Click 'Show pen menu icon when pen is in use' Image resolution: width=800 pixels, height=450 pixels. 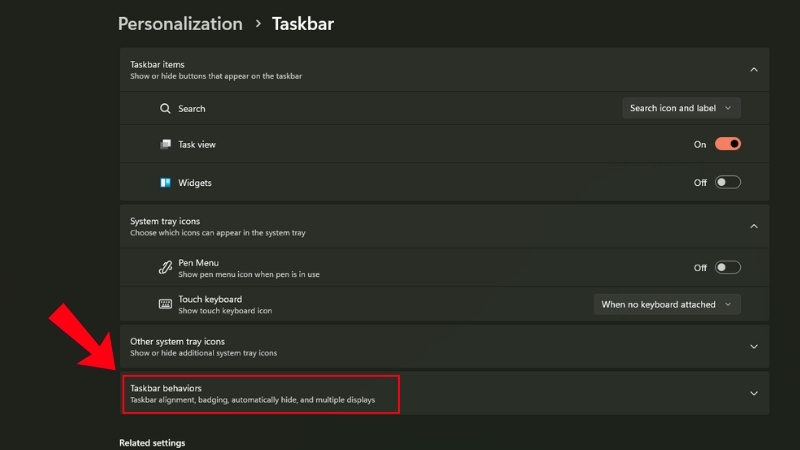[x=249, y=274]
